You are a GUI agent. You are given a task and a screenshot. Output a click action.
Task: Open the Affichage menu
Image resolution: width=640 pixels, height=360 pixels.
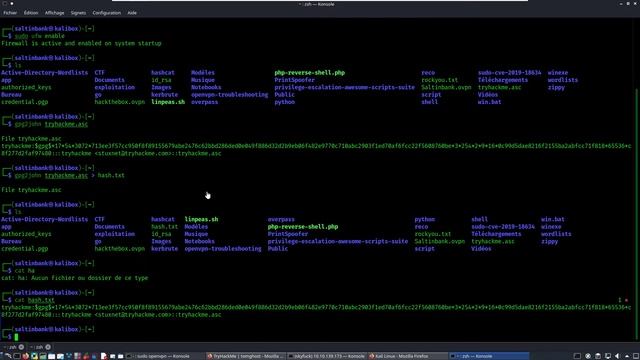pos(54,13)
